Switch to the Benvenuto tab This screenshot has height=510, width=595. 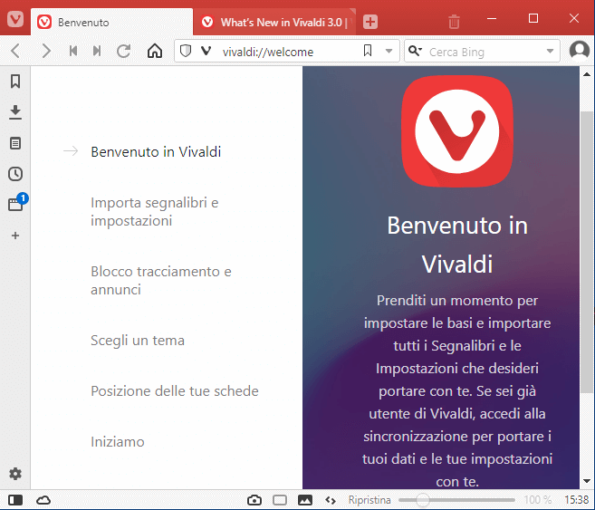click(x=112, y=22)
